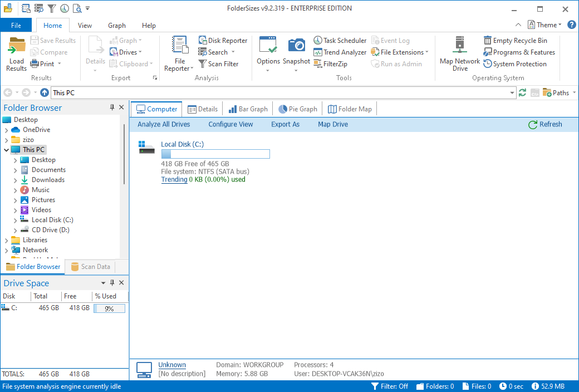The image size is (579, 392).
Task: Click Configure View
Action: tap(230, 124)
